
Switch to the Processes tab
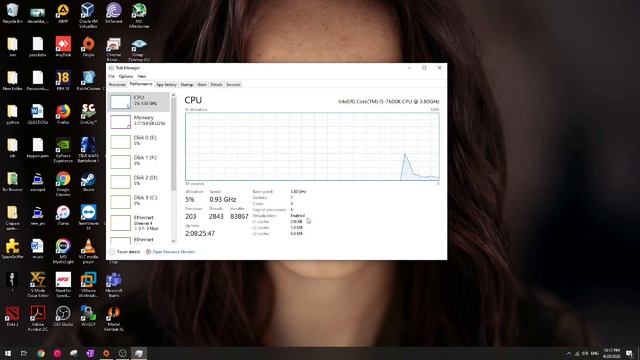click(117, 84)
